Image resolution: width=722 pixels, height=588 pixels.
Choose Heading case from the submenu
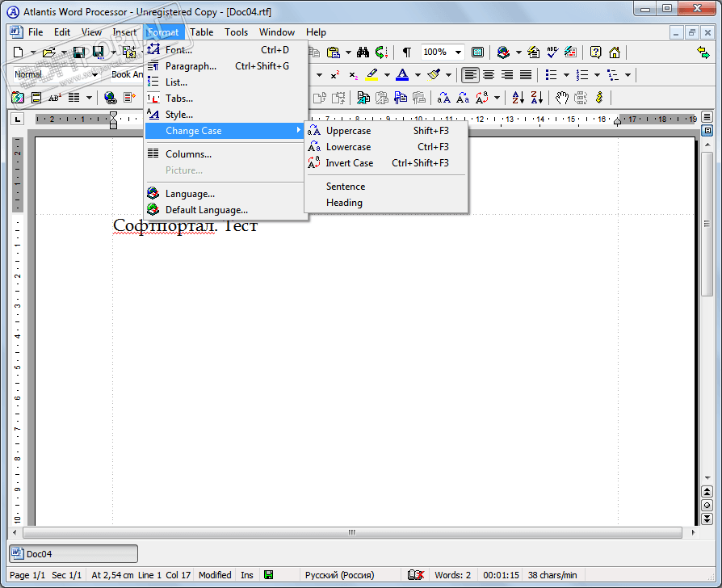(x=386, y=203)
